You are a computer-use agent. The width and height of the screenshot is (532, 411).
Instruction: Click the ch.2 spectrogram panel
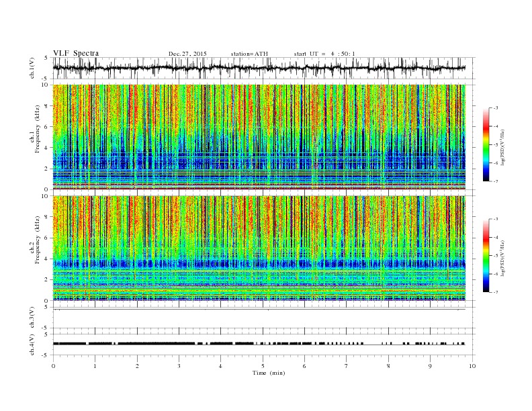(x=259, y=248)
